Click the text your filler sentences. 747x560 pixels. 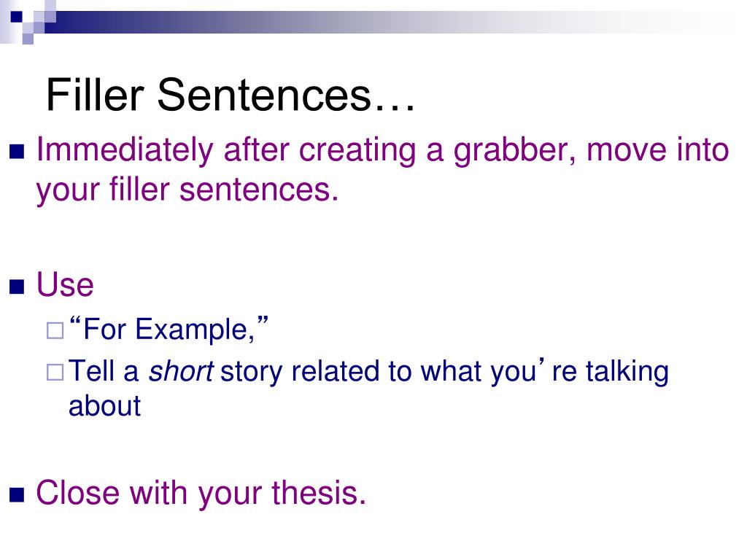[x=187, y=190]
